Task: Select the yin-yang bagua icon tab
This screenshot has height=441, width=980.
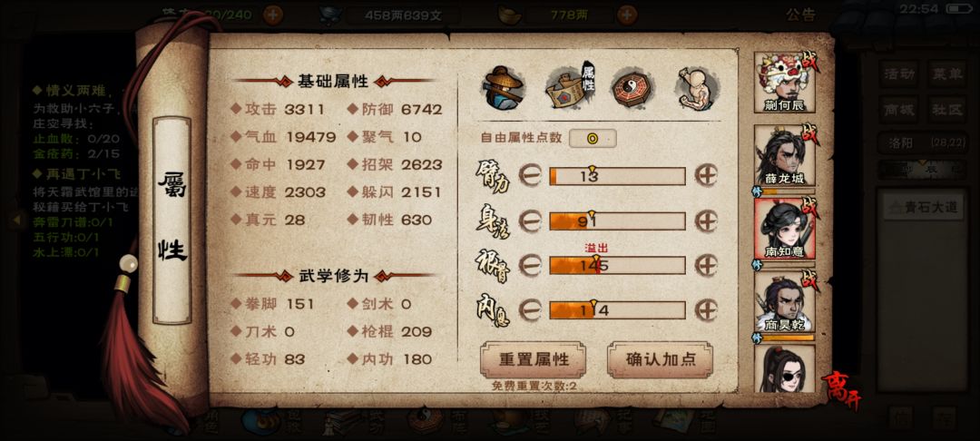Action: (632, 88)
